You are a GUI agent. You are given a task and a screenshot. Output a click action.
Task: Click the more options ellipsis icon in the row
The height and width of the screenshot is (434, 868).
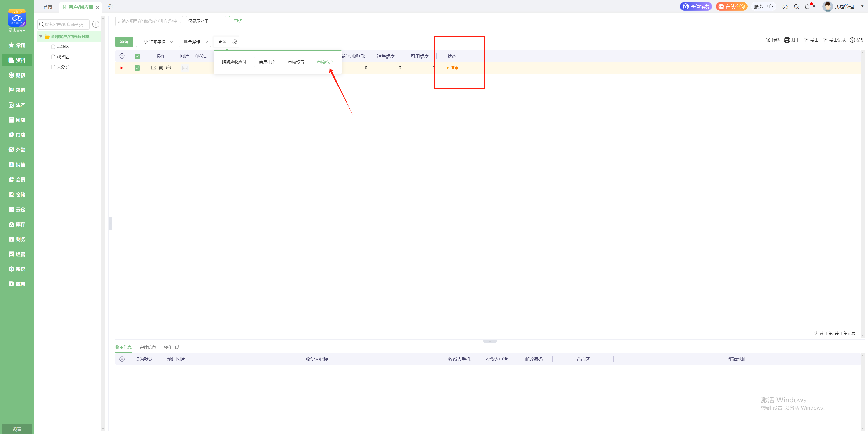168,68
